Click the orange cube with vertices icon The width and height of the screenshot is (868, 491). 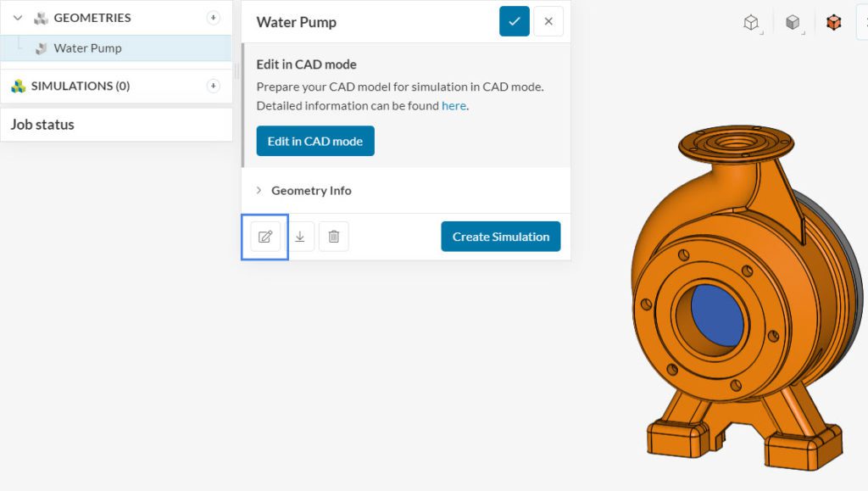pos(834,23)
